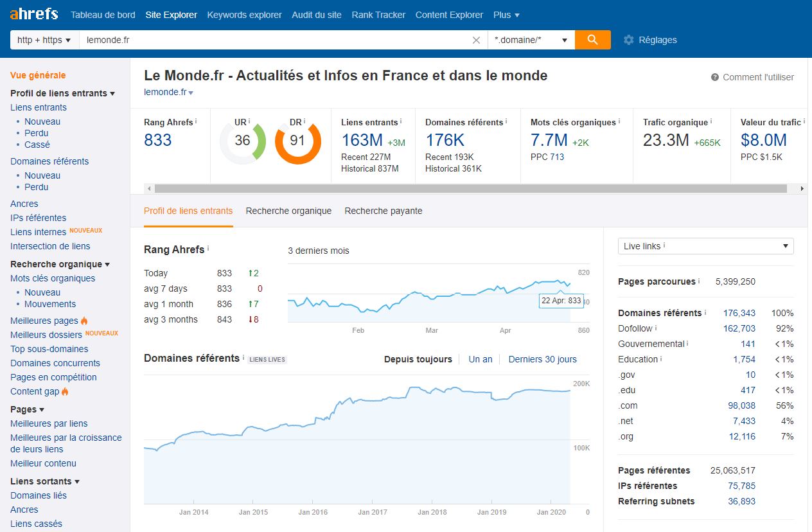This screenshot has height=532, width=812.
Task: Click IPs référentes count 75,785
Action: [x=742, y=486]
